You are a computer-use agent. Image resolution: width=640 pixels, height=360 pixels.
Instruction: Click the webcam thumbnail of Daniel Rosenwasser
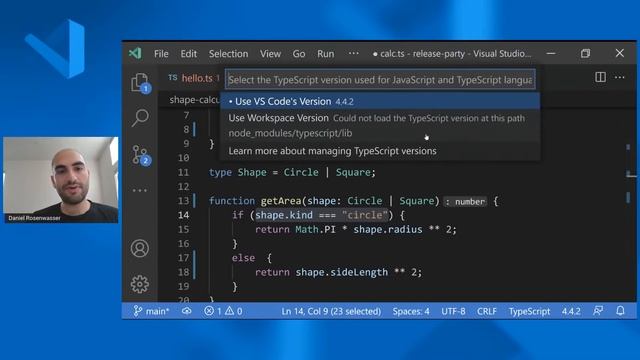coord(61,180)
